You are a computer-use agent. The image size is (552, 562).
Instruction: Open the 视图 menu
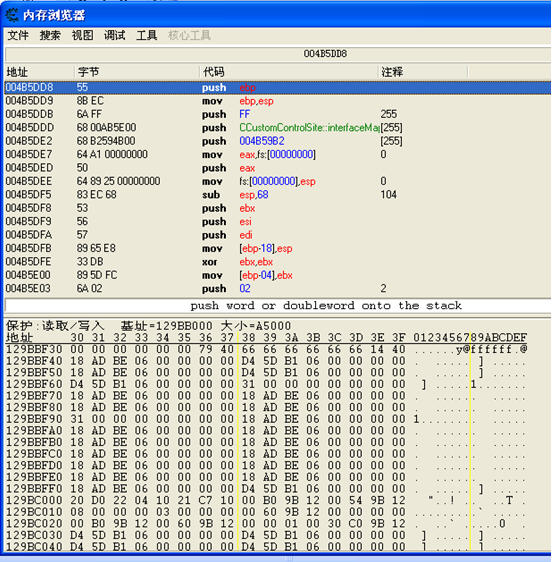click(82, 35)
